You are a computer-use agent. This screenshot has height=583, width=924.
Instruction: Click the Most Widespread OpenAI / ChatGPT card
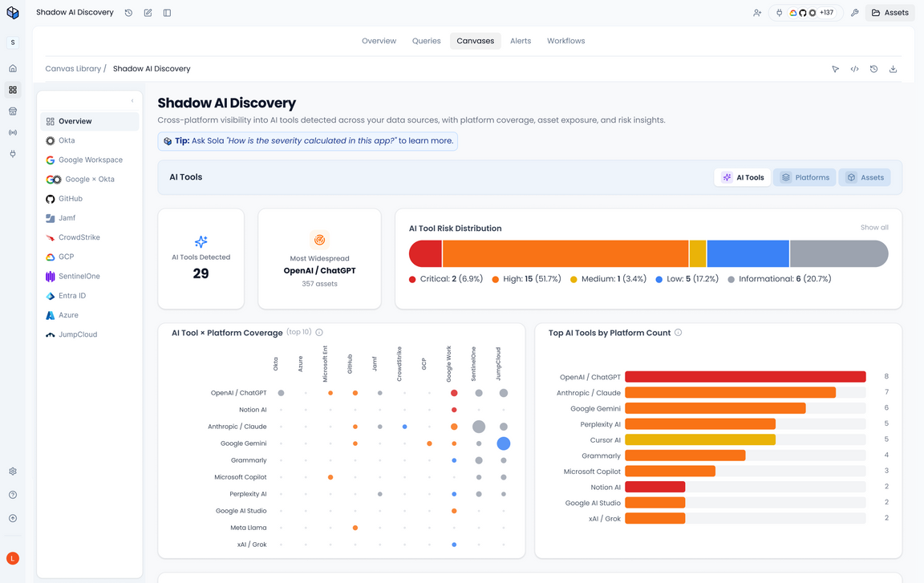click(319, 258)
